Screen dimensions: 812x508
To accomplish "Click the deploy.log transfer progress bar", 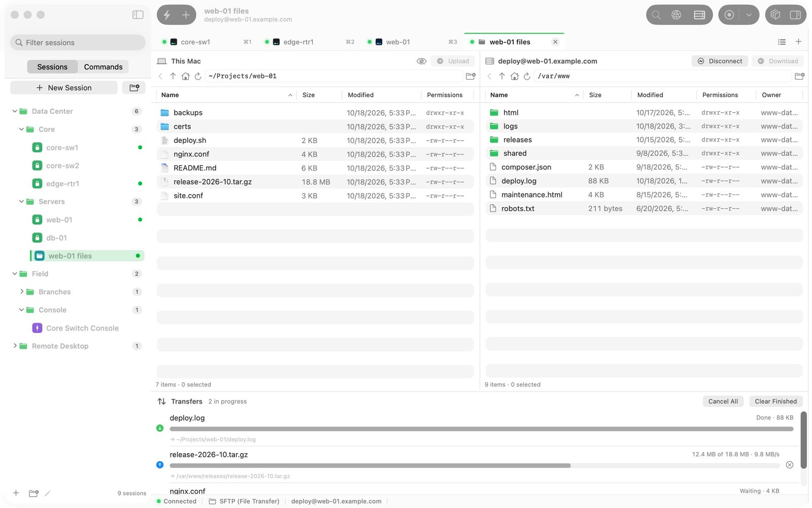I will [481, 429].
